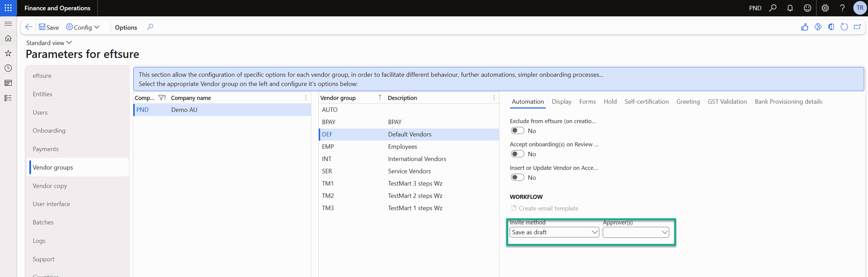Expand the Standard view selector
Image resolution: width=868 pixels, height=277 pixels.
click(x=49, y=43)
